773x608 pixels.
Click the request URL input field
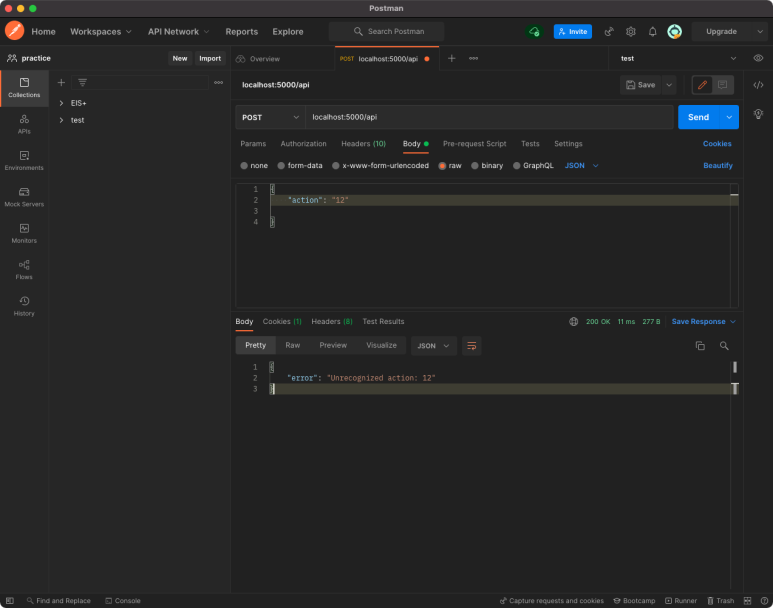(x=489, y=117)
